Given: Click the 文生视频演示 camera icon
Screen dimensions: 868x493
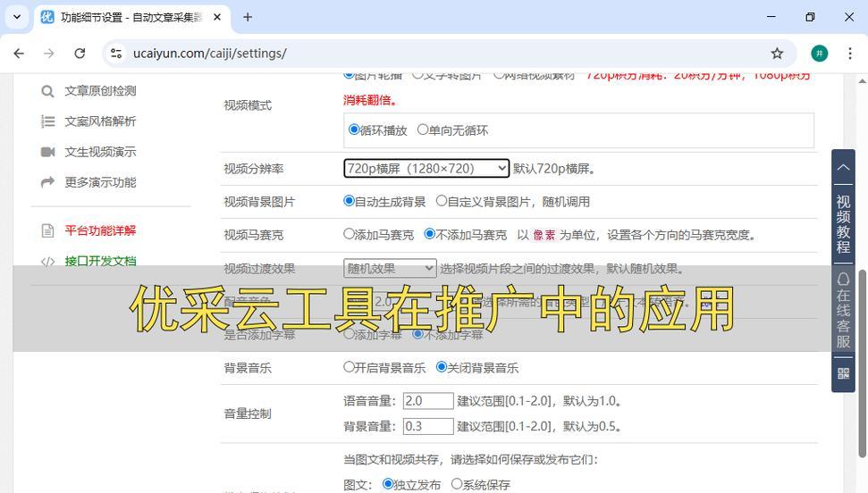Looking at the screenshot, I should coord(47,152).
